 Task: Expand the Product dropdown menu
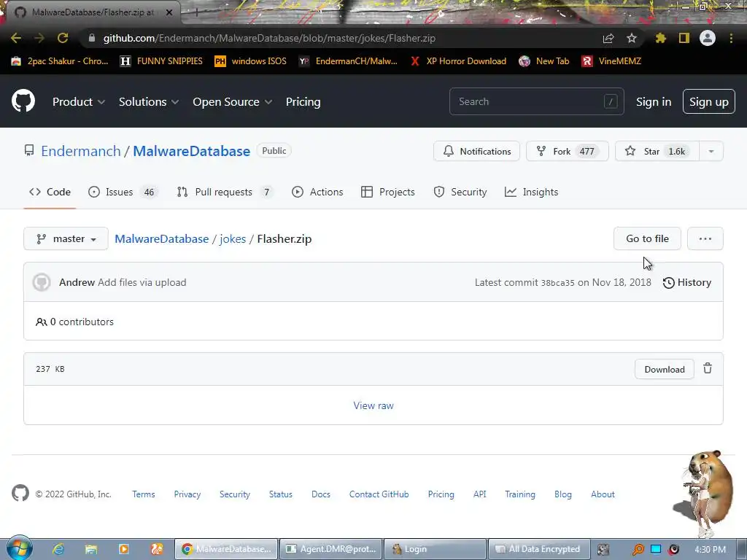(79, 101)
